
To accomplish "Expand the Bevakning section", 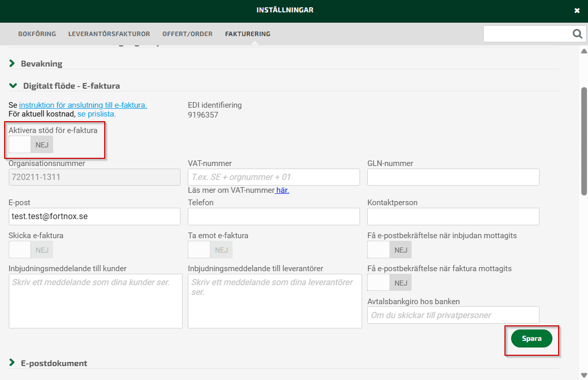I will 41,64.
